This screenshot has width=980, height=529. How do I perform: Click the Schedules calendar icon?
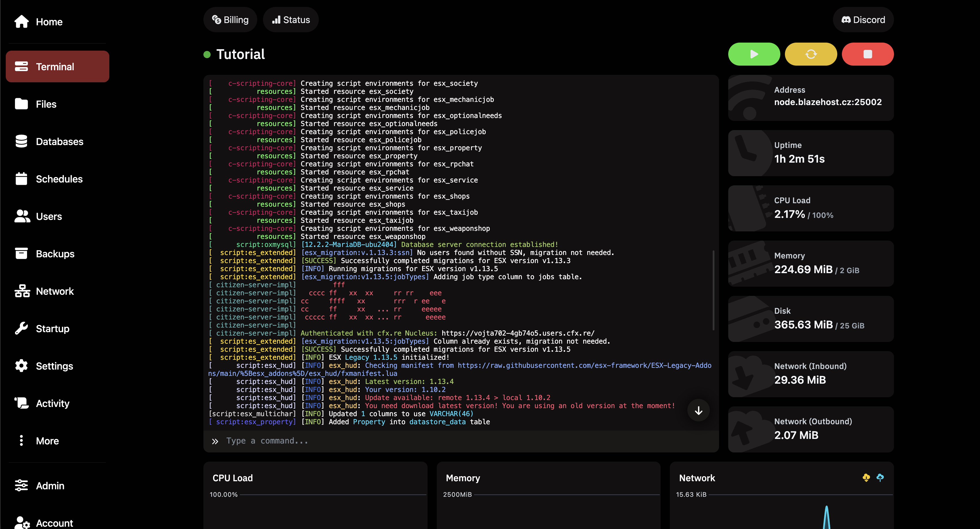coord(21,178)
